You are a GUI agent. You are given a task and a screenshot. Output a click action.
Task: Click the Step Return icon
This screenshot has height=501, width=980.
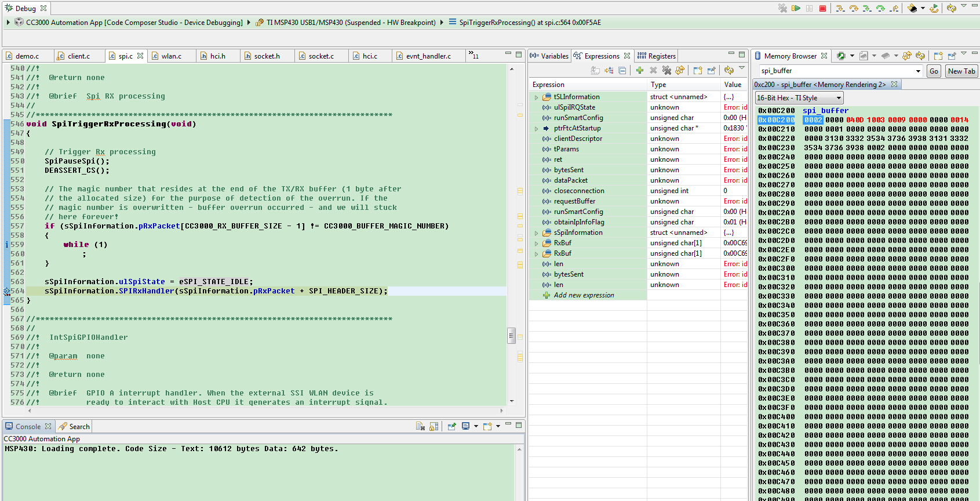coord(894,8)
